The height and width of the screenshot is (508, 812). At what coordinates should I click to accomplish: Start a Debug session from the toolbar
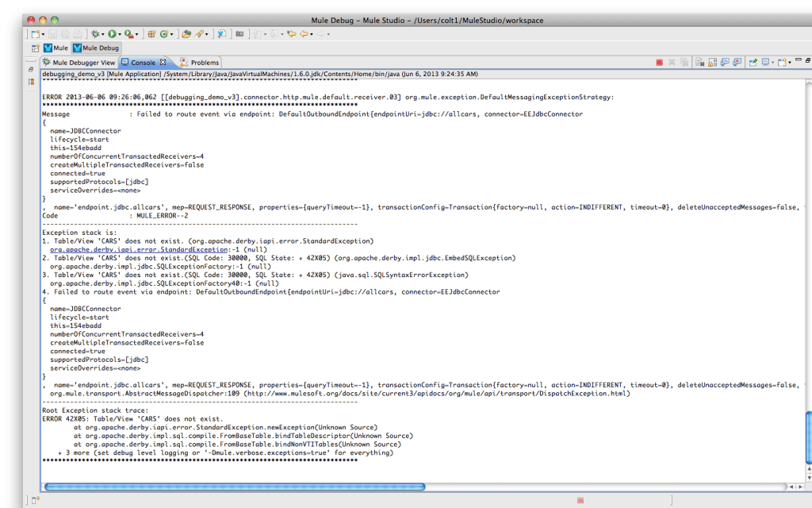tap(96, 34)
